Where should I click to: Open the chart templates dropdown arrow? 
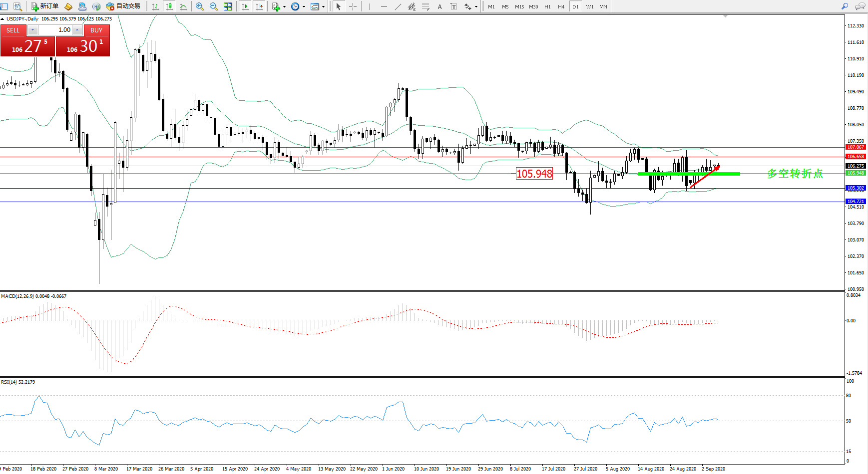tap(323, 7)
